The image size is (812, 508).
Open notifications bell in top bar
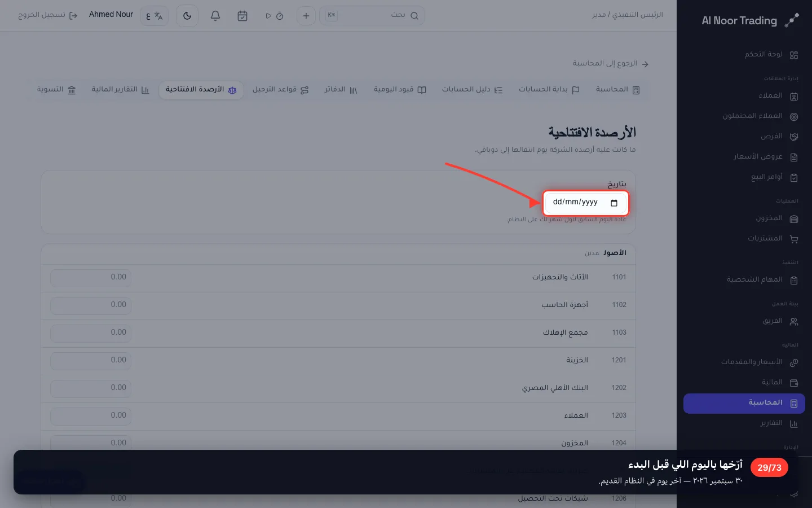(215, 16)
